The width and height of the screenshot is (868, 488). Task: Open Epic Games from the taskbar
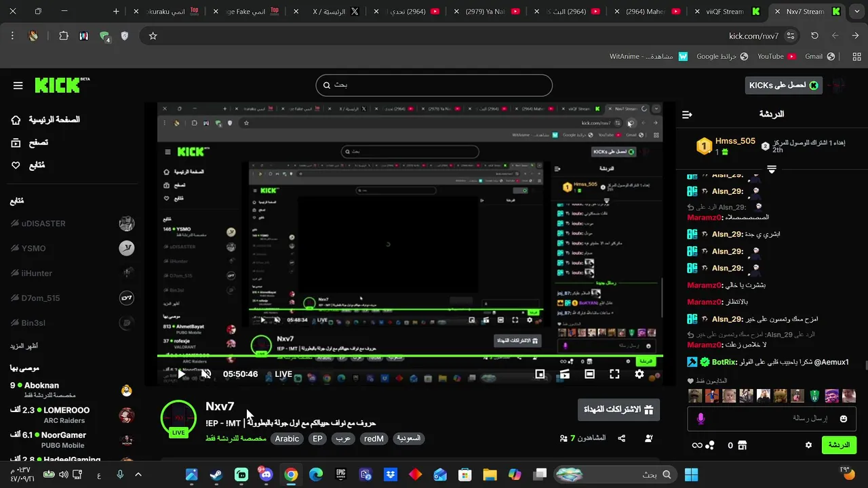[340, 474]
